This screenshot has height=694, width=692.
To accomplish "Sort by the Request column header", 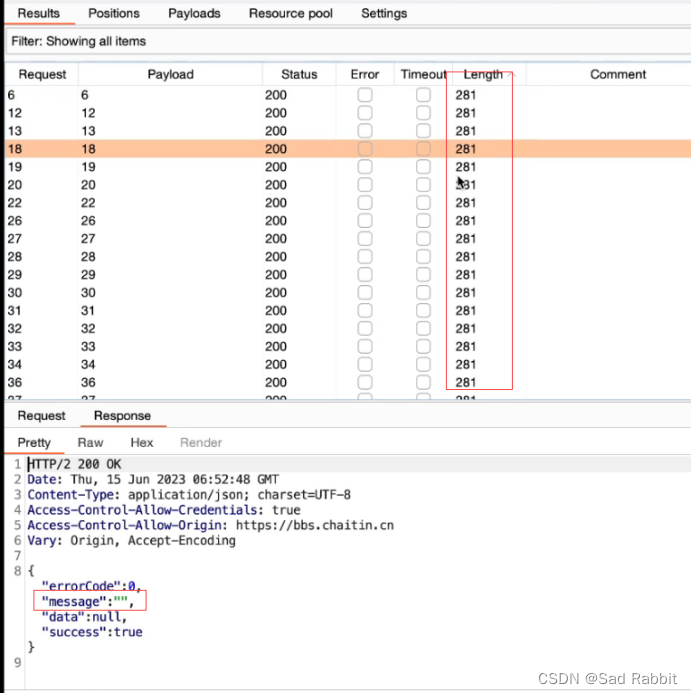I will click(42, 74).
